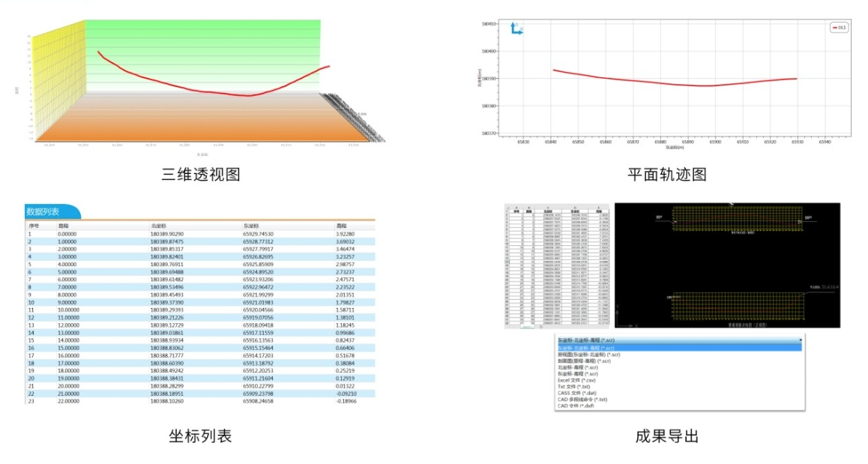Select elevation cell 0.01322
Viewport: 868px width, 464px height.
pyautogui.click(x=345, y=387)
